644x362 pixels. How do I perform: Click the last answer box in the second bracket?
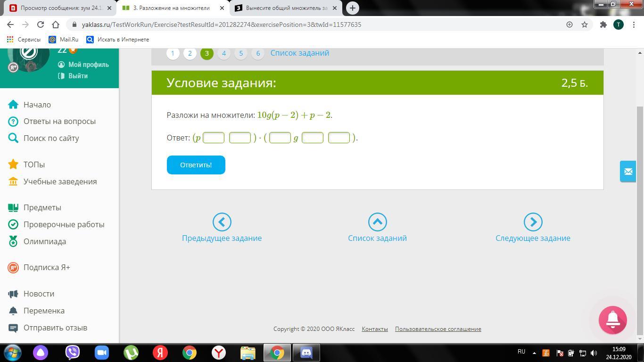339,138
